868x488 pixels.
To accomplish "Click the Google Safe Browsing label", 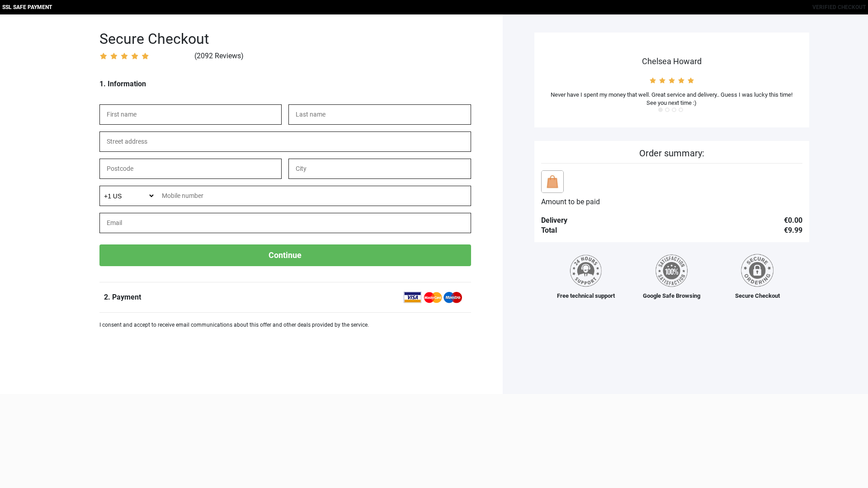I will click(x=672, y=296).
